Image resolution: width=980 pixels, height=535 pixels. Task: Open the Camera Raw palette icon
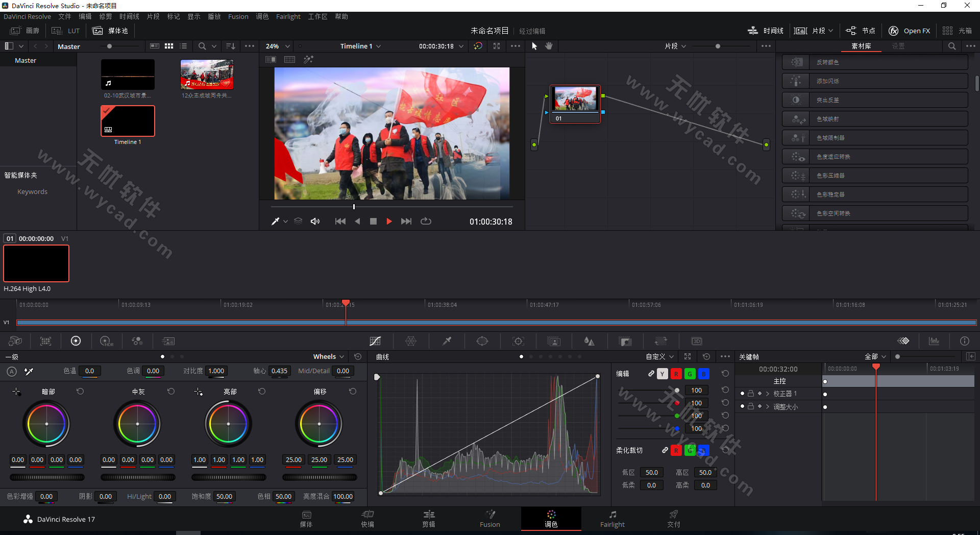coord(15,341)
